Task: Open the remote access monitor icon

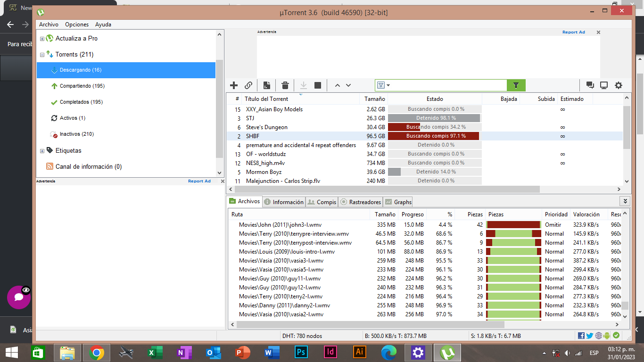Action: (604, 85)
